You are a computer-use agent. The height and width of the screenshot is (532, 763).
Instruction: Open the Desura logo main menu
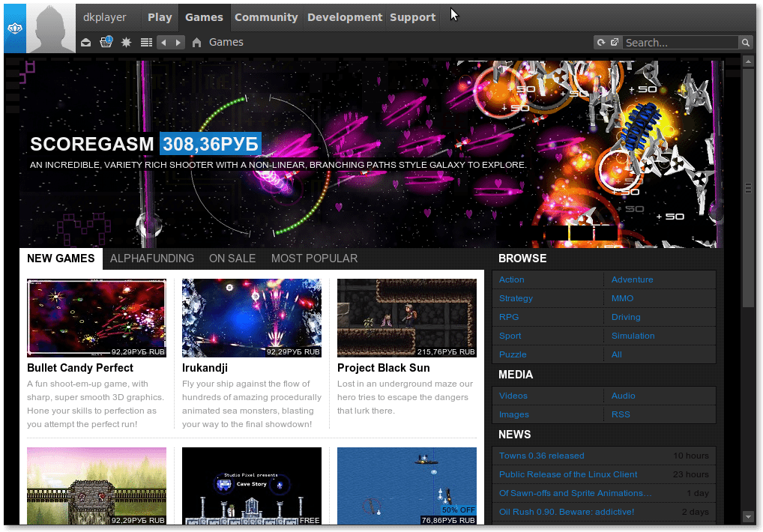(x=15, y=28)
